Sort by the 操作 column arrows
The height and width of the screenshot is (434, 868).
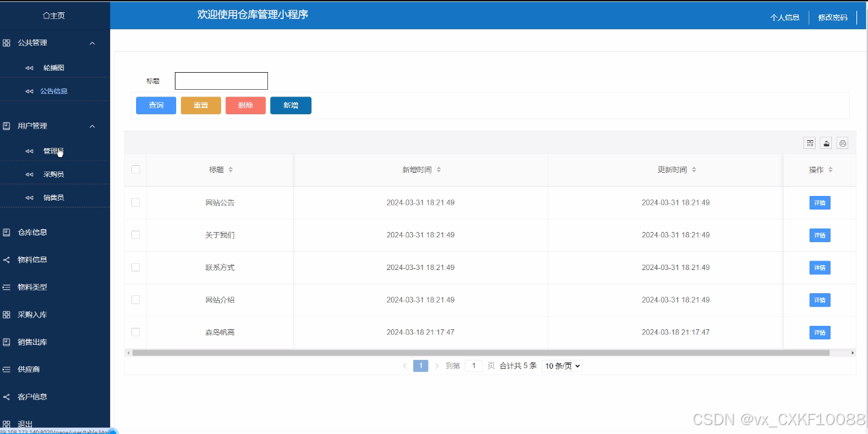click(831, 169)
